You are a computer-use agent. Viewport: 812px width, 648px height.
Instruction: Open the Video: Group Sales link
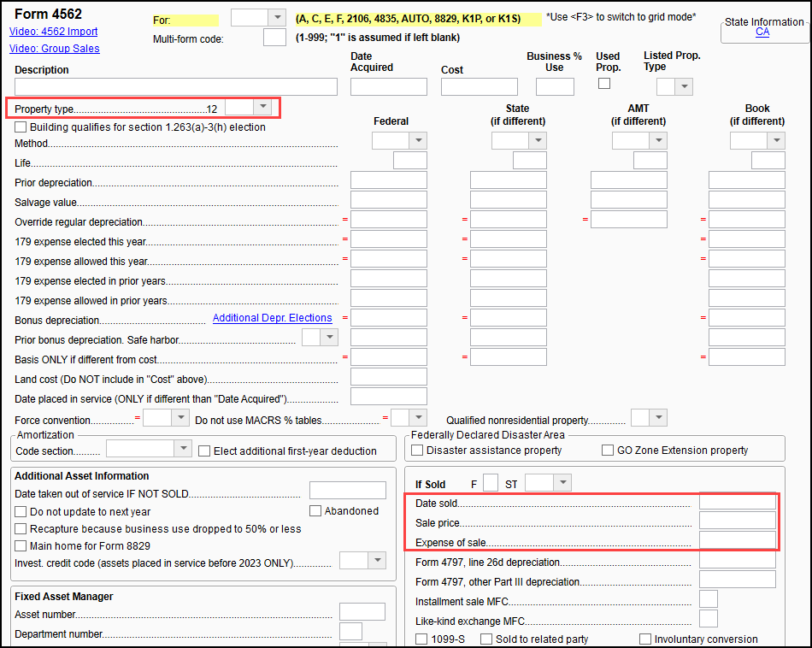tap(56, 49)
